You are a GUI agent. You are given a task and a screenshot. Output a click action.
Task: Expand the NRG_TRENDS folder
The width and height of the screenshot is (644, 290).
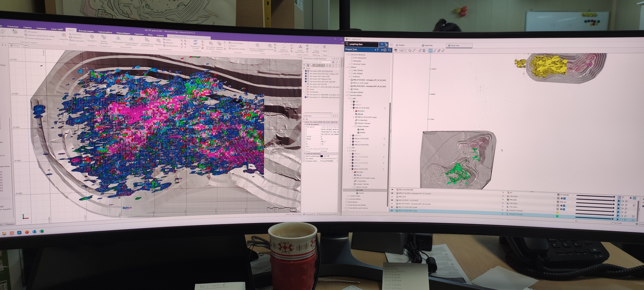(x=349, y=70)
